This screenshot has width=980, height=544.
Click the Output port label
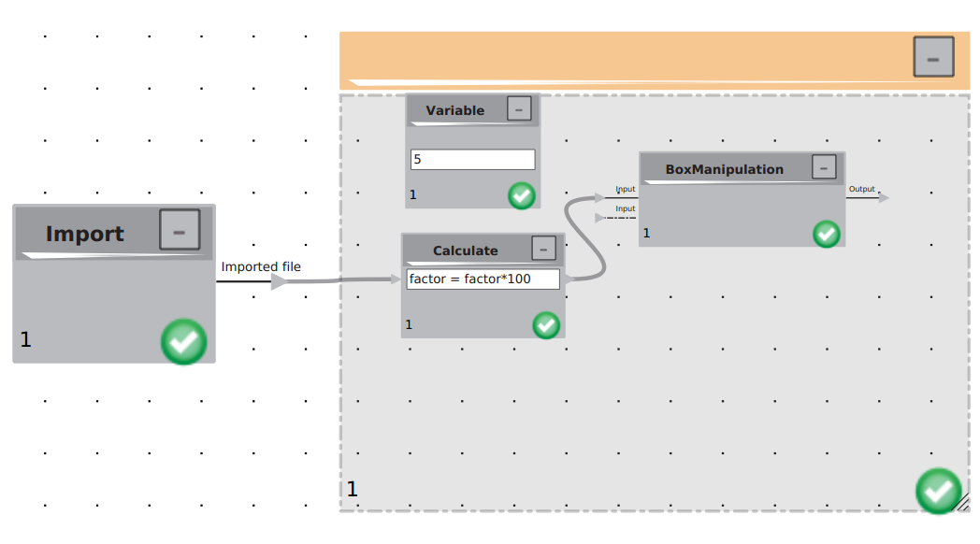(x=862, y=189)
